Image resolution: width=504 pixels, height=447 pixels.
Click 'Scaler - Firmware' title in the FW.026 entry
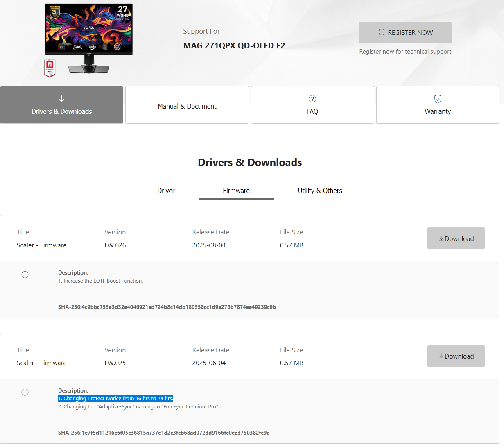coord(42,245)
